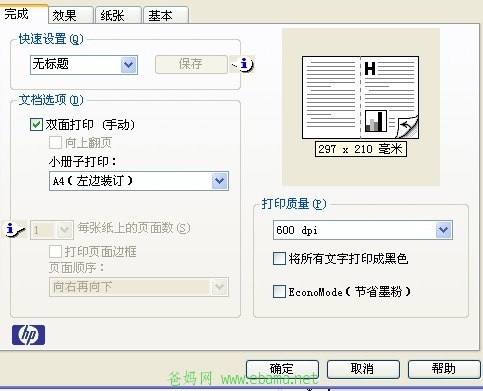Image resolution: width=483 pixels, height=391 pixels.
Task: Toggle the 向上翻页 checkbox
Action: (x=55, y=143)
